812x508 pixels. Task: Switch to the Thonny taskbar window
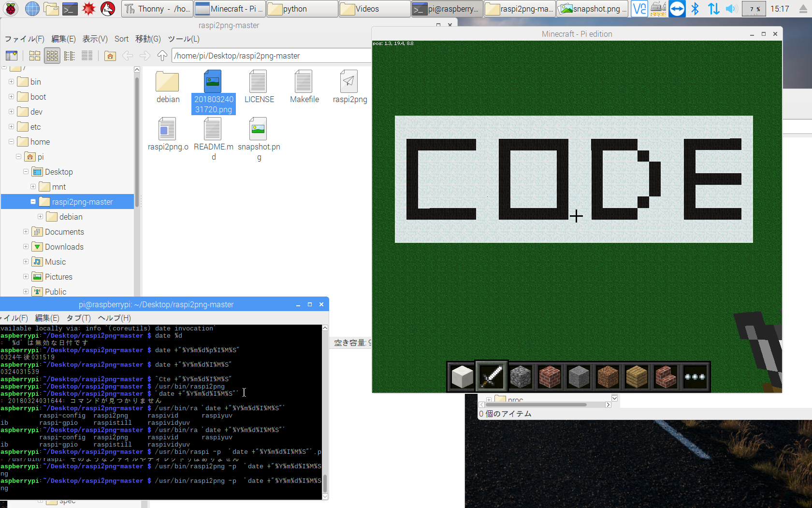click(x=157, y=9)
